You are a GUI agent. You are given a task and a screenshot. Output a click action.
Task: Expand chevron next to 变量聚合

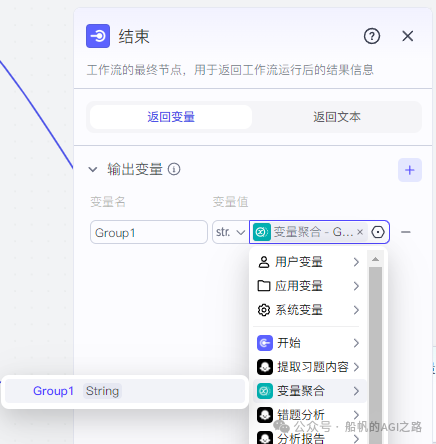point(356,391)
